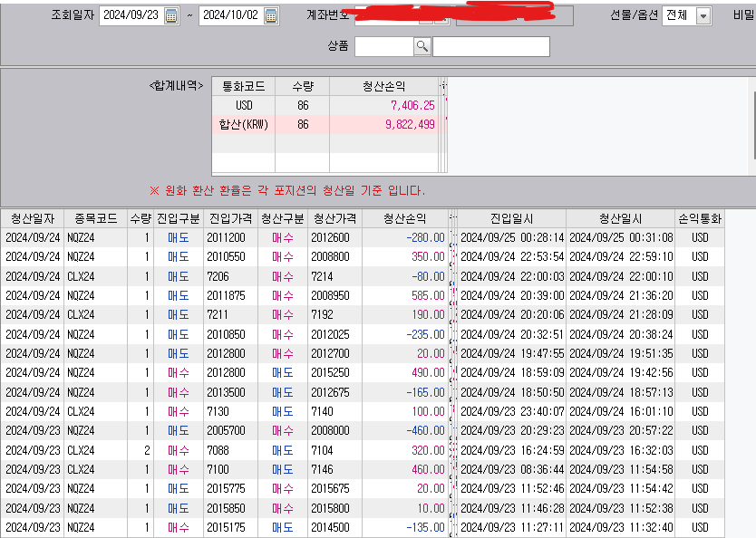Select the CLX24 row with quantity 2
This screenshot has width=756, height=538.
(363, 448)
